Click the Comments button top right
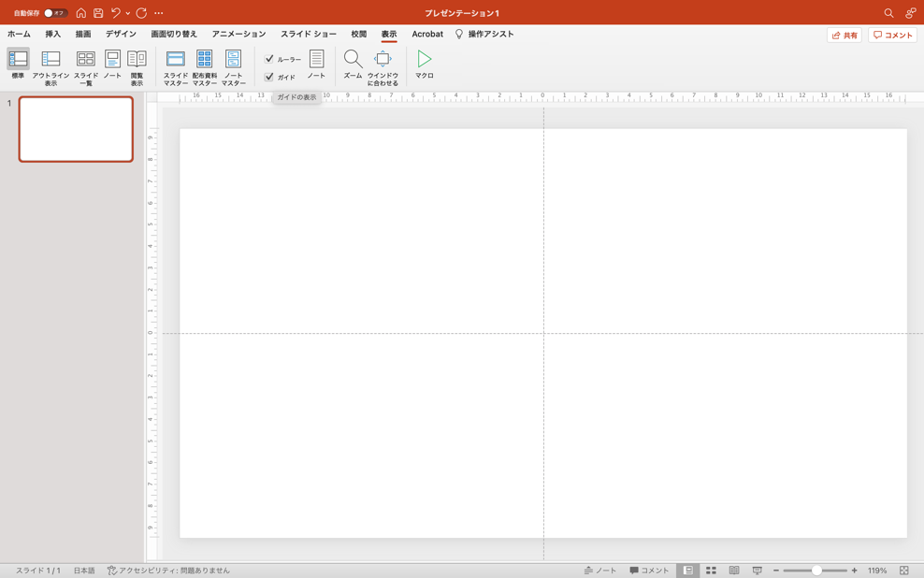 click(892, 36)
